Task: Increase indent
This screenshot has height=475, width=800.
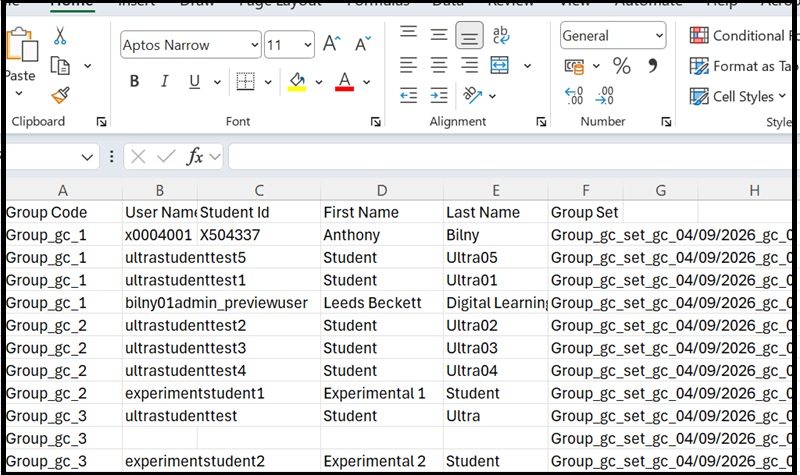Action: point(439,95)
